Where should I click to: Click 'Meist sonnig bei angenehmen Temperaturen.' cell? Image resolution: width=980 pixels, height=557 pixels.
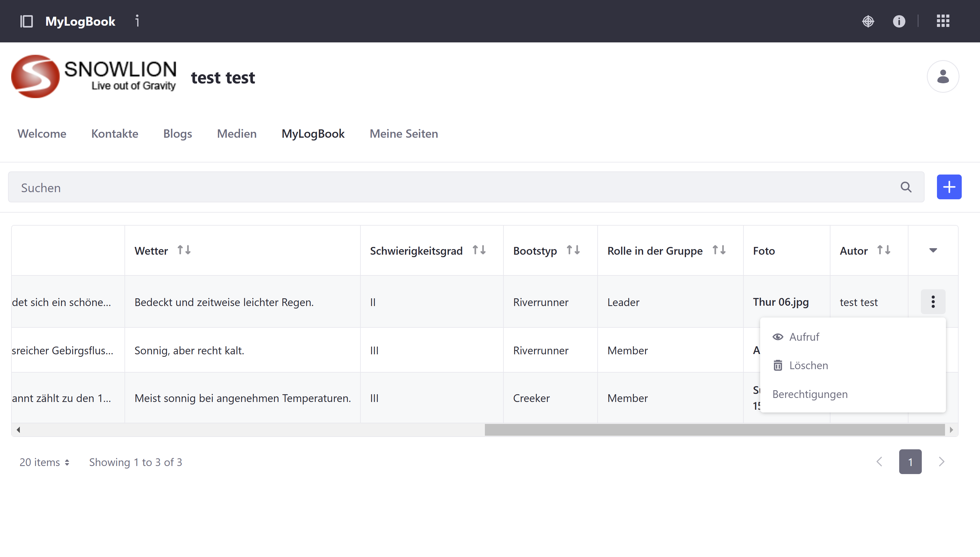(x=243, y=398)
